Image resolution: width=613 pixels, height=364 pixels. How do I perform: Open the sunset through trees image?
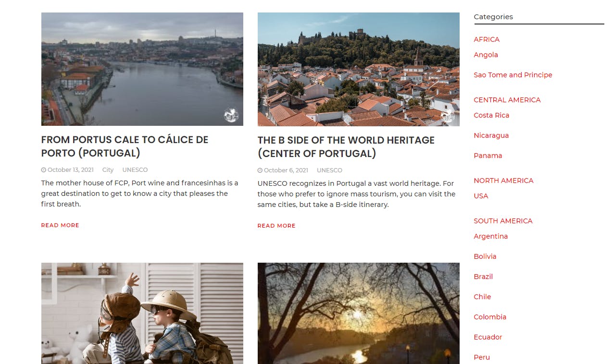point(358,313)
